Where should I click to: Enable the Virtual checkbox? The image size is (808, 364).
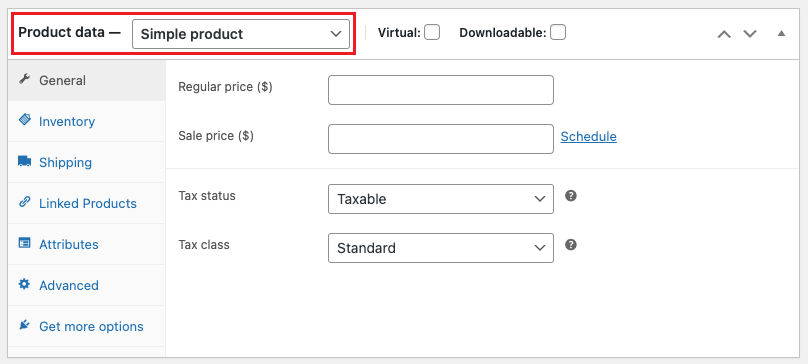[432, 32]
